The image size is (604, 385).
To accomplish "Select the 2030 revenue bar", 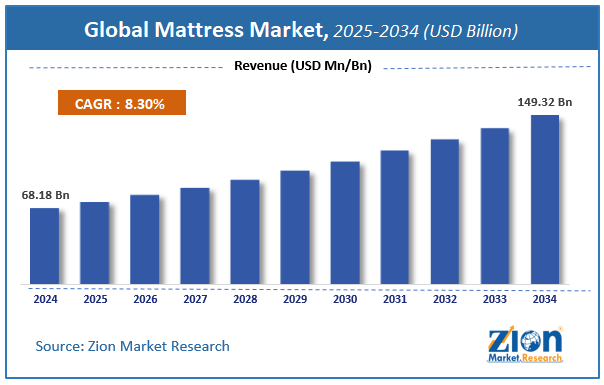I will 345,223.
